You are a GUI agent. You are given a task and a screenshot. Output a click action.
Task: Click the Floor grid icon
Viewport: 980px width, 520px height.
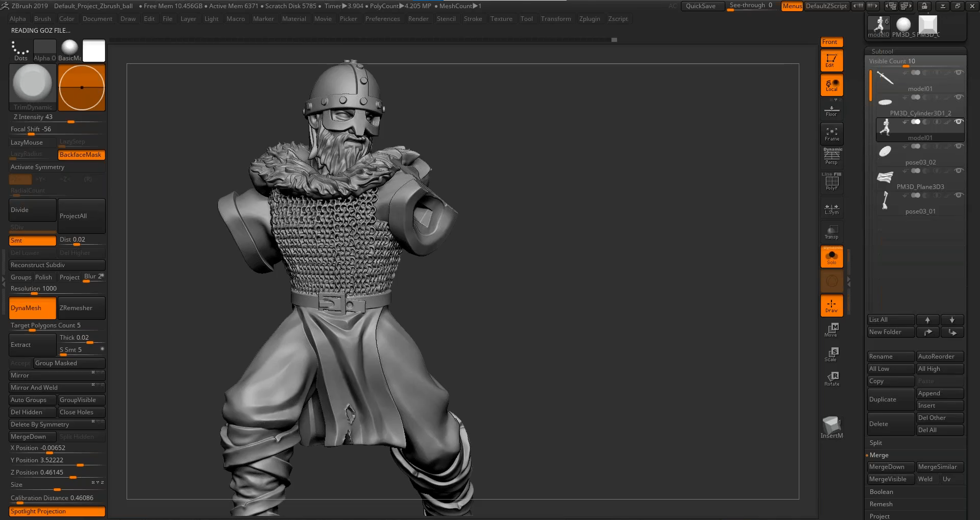[831, 110]
